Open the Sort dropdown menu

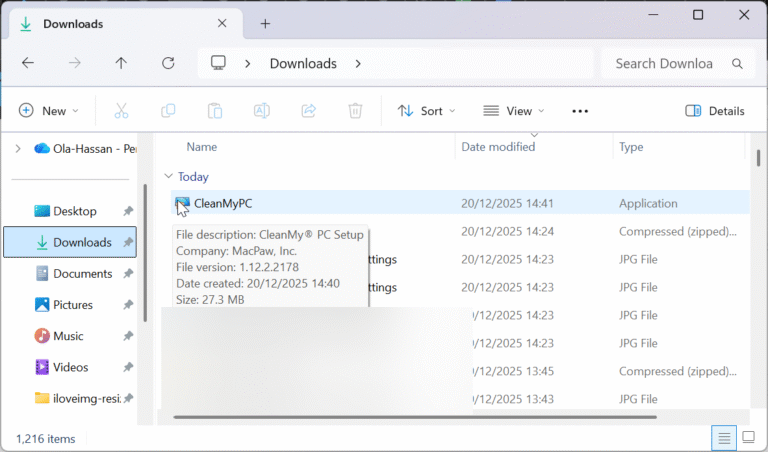click(x=426, y=111)
